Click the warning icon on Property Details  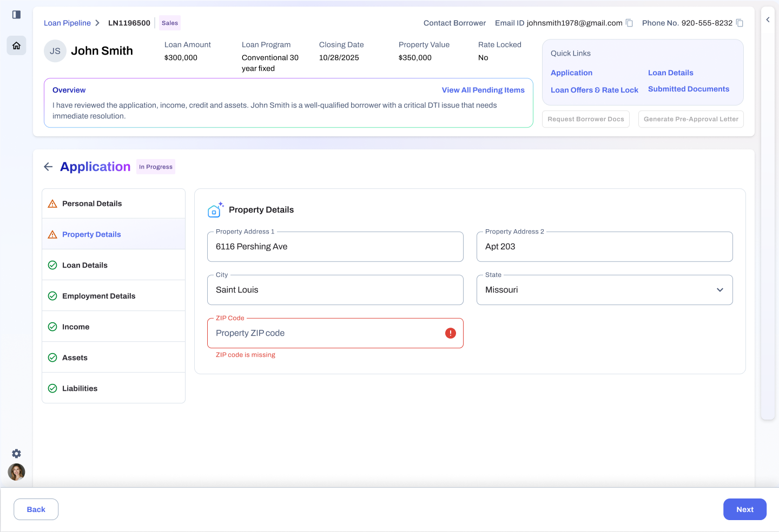52,235
